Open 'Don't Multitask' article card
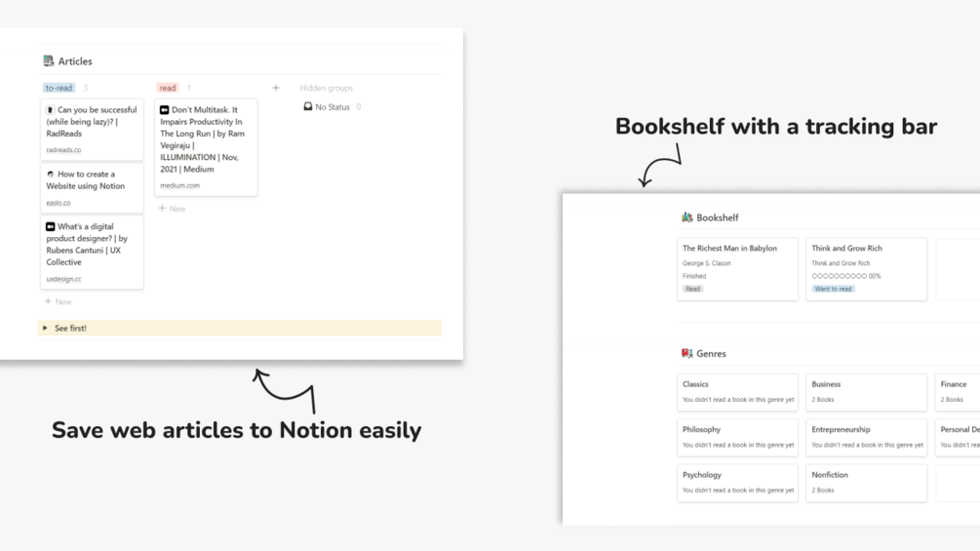 point(206,147)
